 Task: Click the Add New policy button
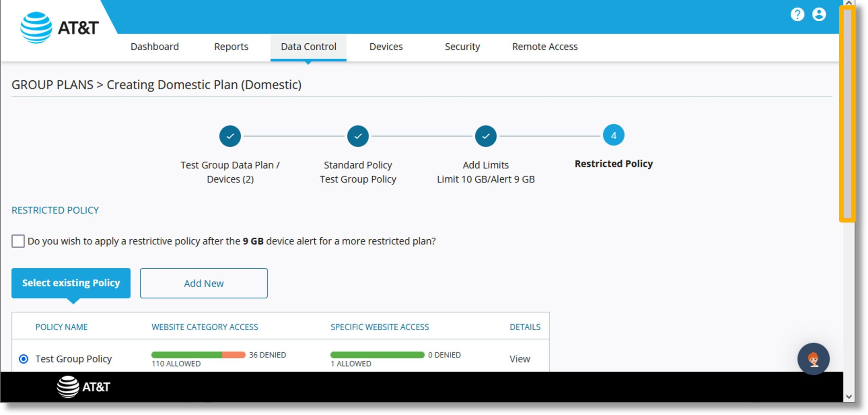click(x=204, y=283)
